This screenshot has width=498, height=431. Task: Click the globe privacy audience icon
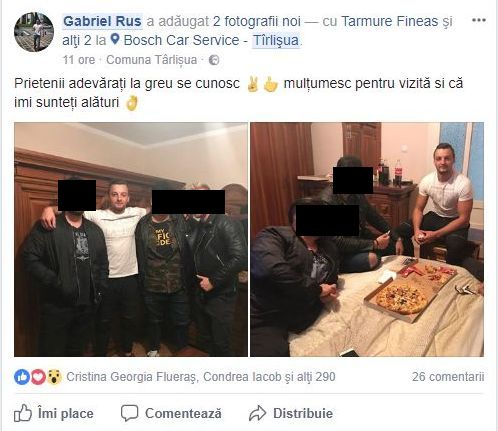pos(214,60)
